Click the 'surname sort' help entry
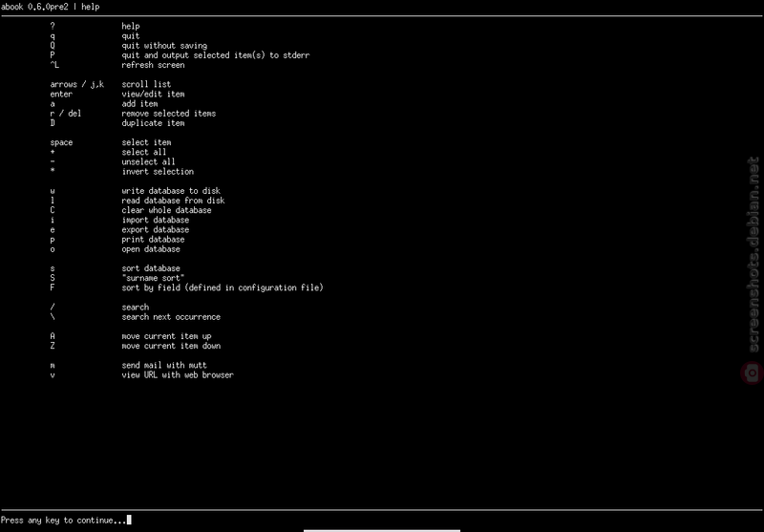 point(153,278)
